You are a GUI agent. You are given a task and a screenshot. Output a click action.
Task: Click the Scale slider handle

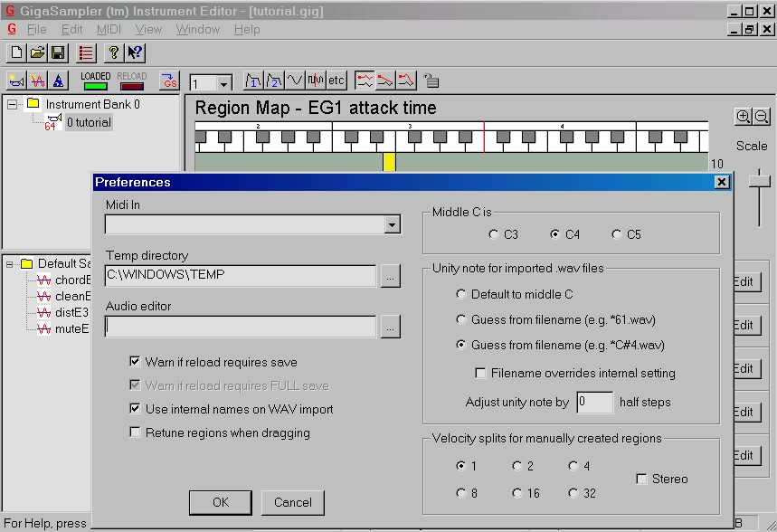tap(759, 180)
